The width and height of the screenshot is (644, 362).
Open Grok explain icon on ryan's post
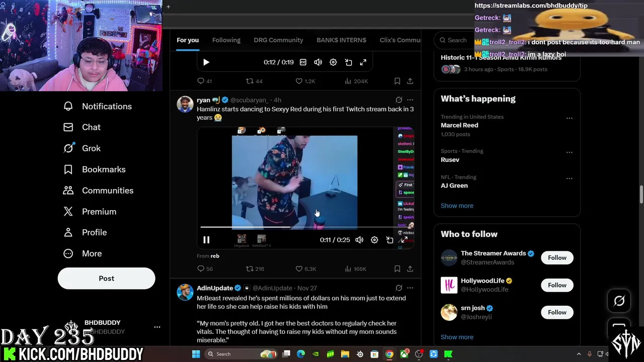tap(399, 100)
